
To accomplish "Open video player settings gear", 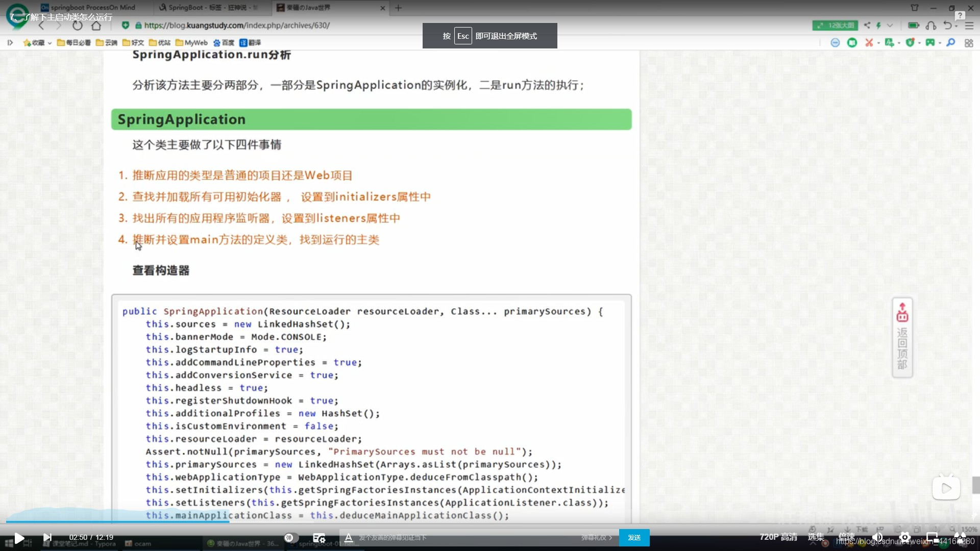I will (x=905, y=537).
